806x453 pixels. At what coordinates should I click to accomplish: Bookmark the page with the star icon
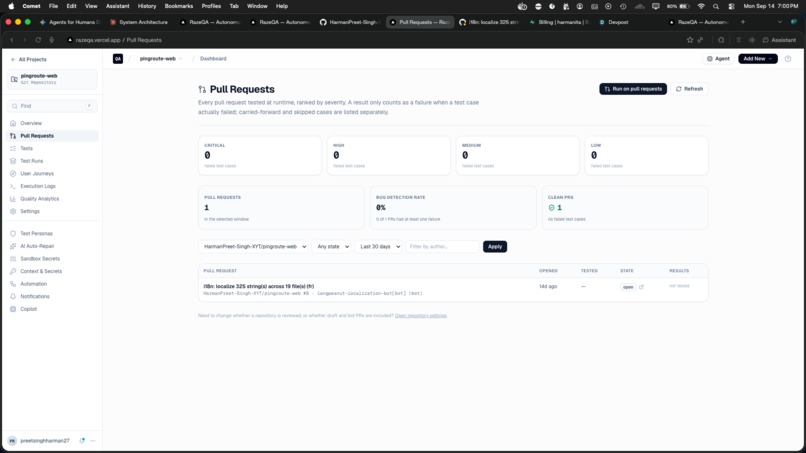[690, 40]
